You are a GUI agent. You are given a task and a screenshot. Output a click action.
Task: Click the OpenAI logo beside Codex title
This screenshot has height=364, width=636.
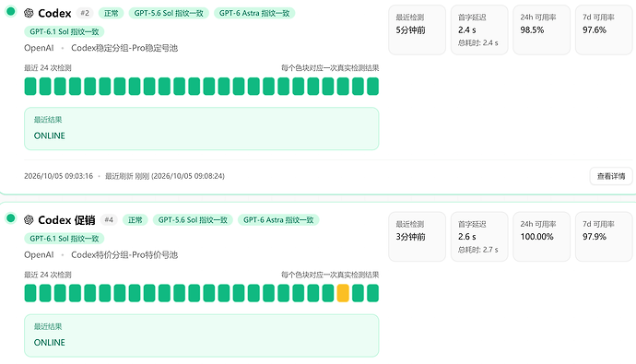point(29,13)
